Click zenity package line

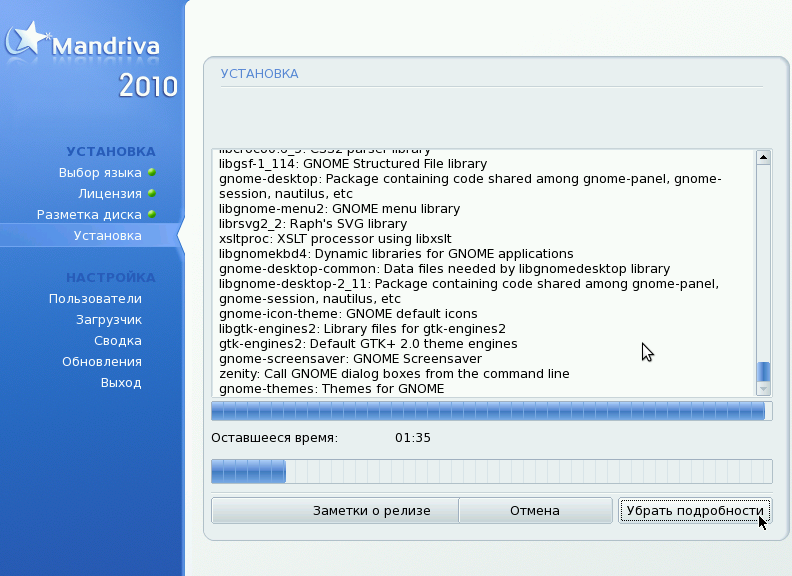click(394, 373)
